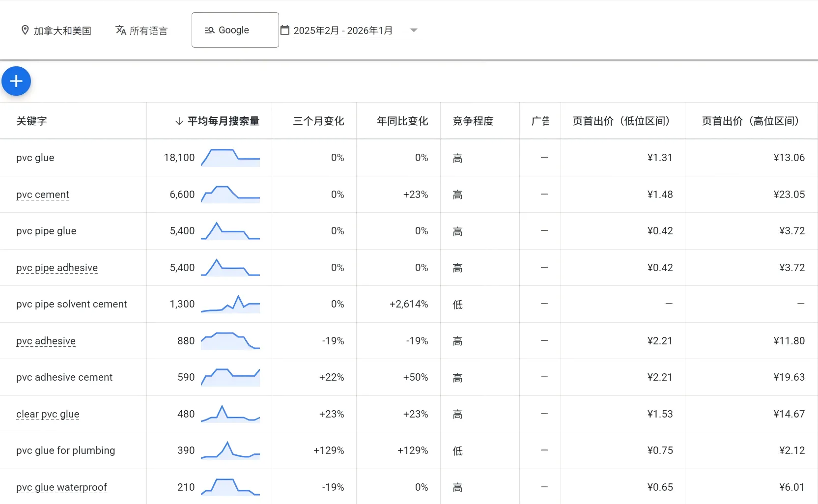Click the trend chart for pvc adhesive cement
The height and width of the screenshot is (504, 818).
230,377
